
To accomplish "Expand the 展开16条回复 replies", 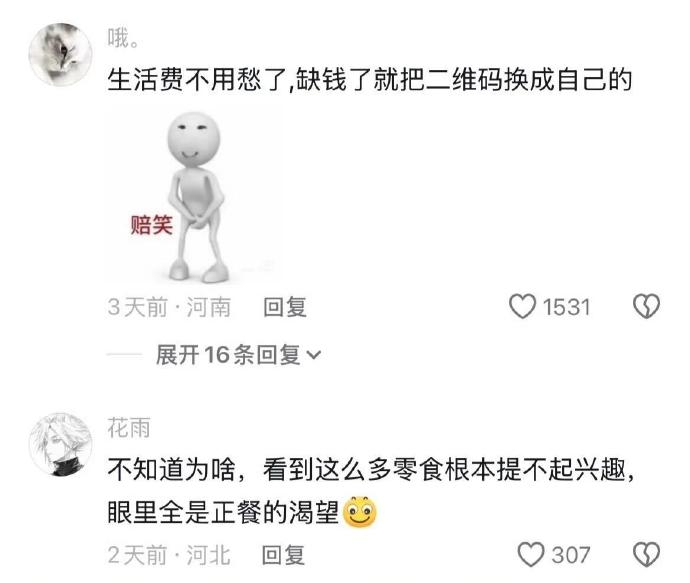I will coord(238,355).
